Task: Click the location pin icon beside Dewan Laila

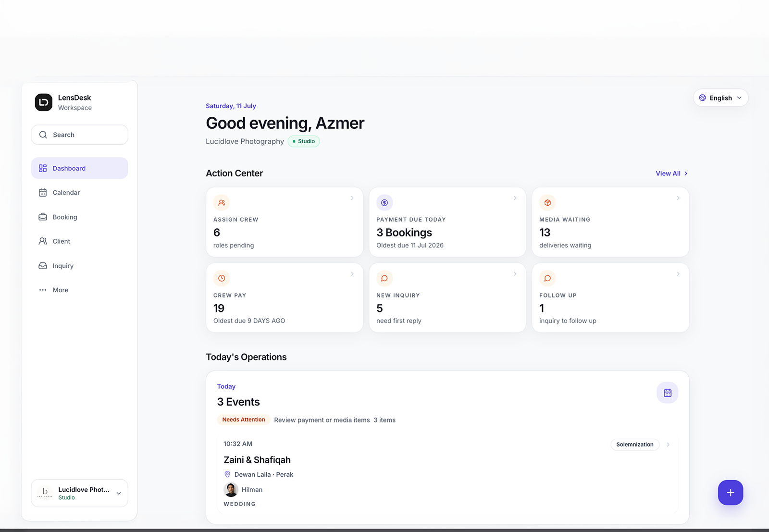Action: click(x=227, y=474)
